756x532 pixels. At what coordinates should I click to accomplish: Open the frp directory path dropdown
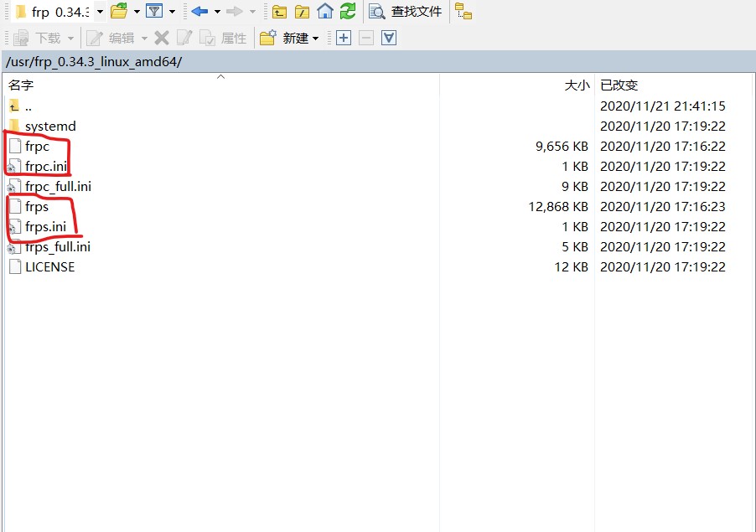(x=100, y=12)
